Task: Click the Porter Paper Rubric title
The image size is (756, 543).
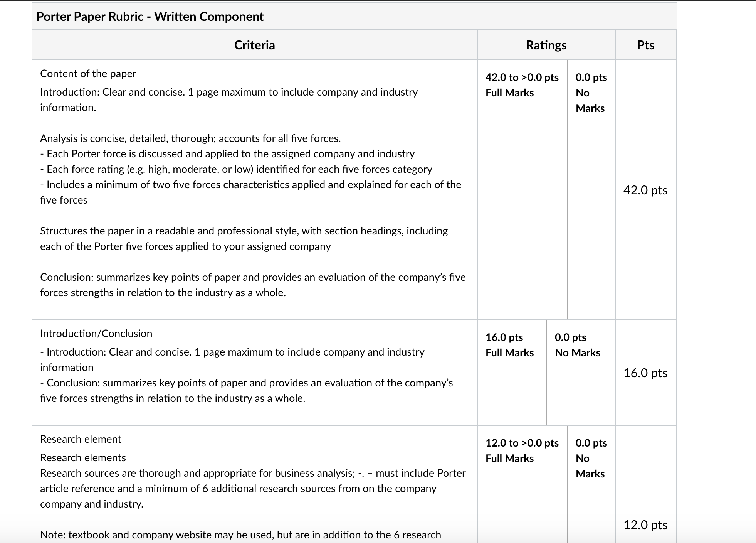Action: click(150, 17)
